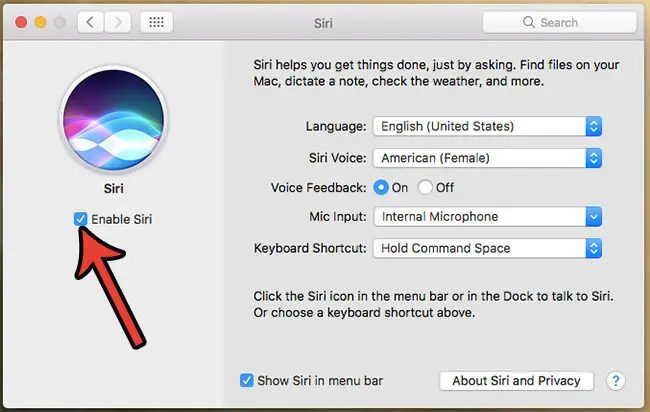Open help with the question mark button

[616, 380]
